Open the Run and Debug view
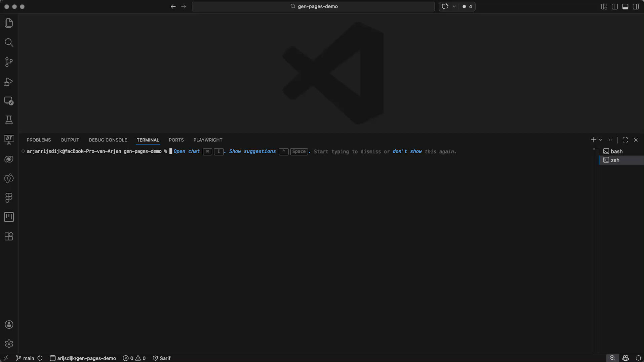The height and width of the screenshot is (362, 644). 9,82
